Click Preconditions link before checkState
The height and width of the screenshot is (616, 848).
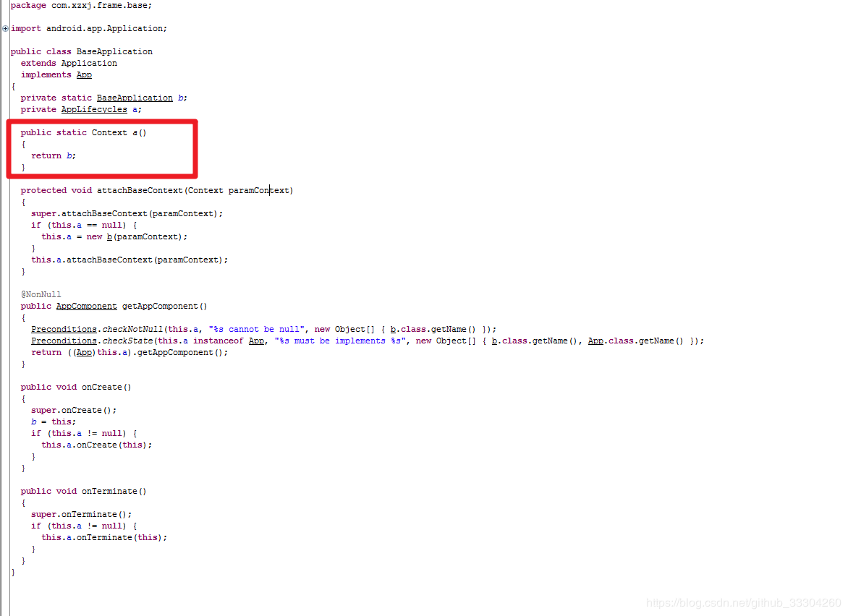[64, 341]
